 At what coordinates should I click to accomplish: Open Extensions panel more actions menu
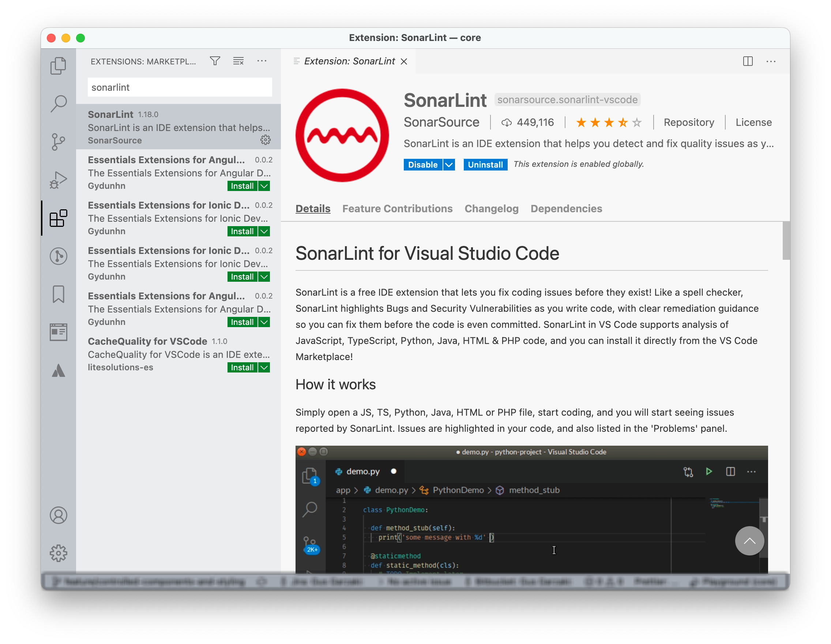pos(262,61)
